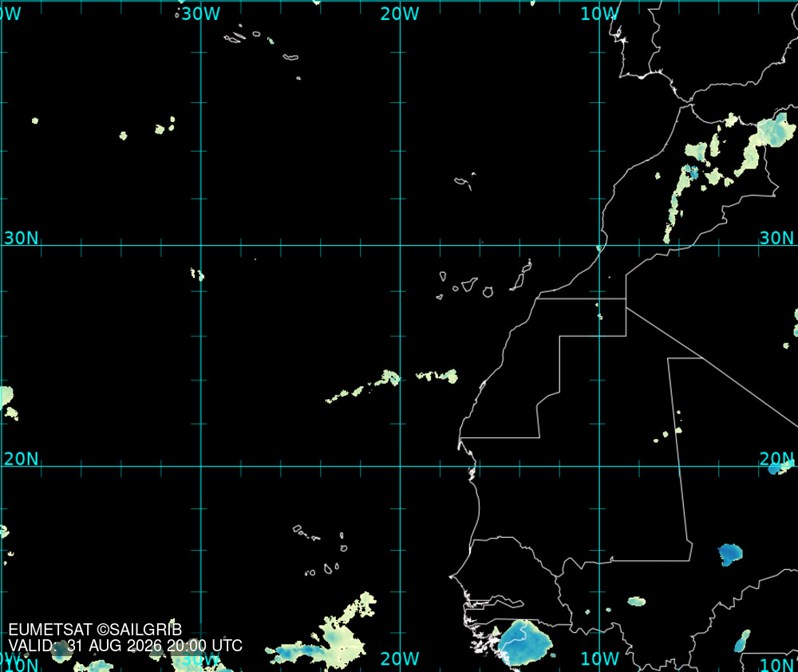
Task: Click the Cape Verde northern island chain
Action: point(306,532)
